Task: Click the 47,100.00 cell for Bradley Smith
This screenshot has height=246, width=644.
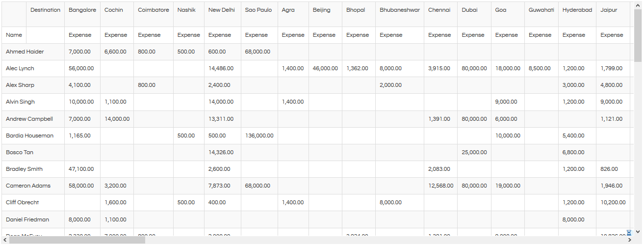Action: (x=82, y=169)
